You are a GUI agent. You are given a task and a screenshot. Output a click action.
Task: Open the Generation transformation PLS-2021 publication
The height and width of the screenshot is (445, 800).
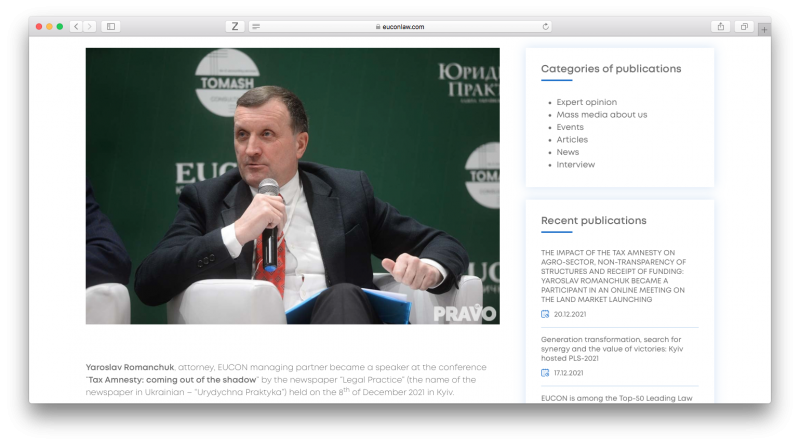tap(612, 349)
